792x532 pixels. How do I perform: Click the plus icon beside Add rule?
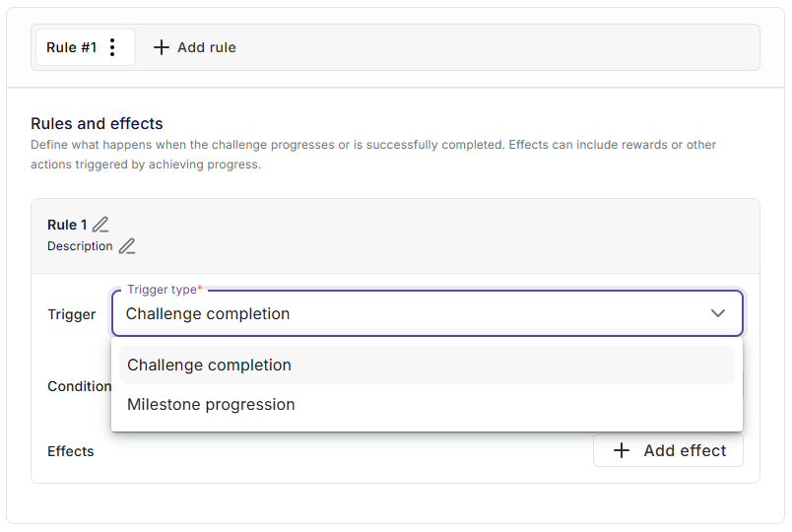(162, 47)
